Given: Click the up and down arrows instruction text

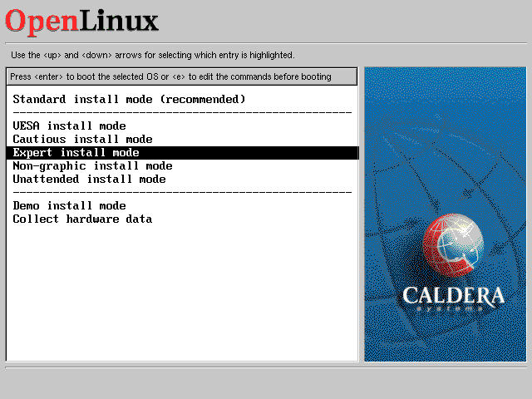Looking at the screenshot, I should [x=152, y=55].
